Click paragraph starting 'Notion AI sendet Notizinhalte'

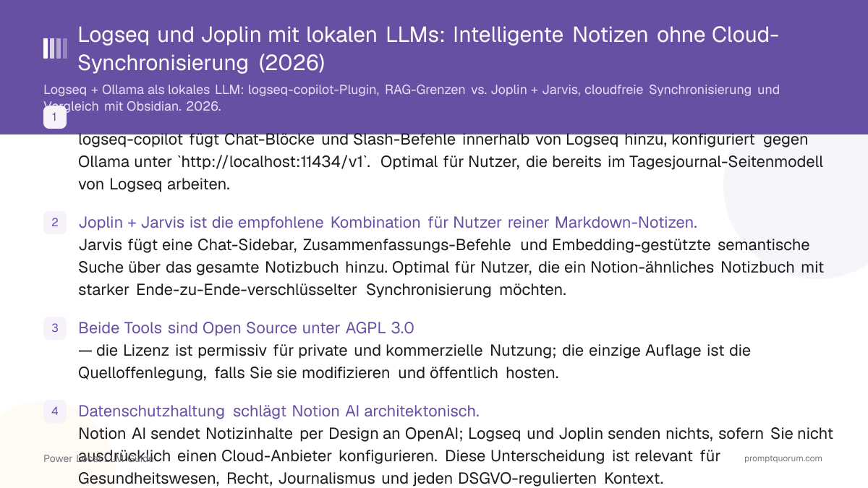456,456
